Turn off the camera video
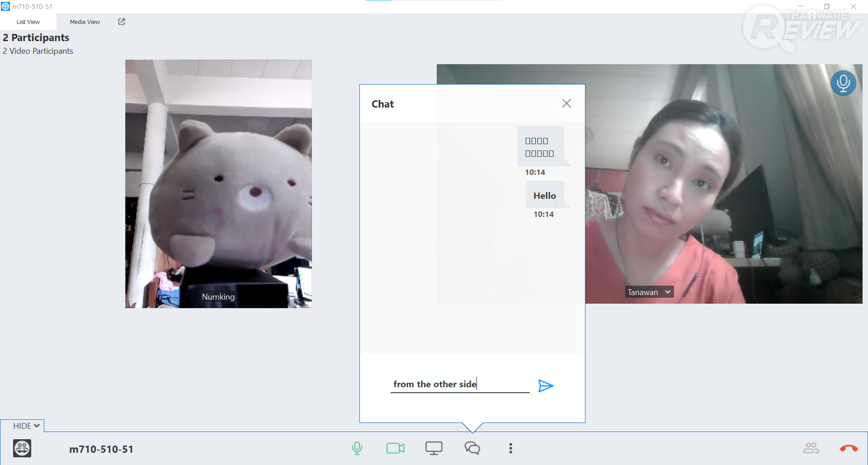 [396, 448]
